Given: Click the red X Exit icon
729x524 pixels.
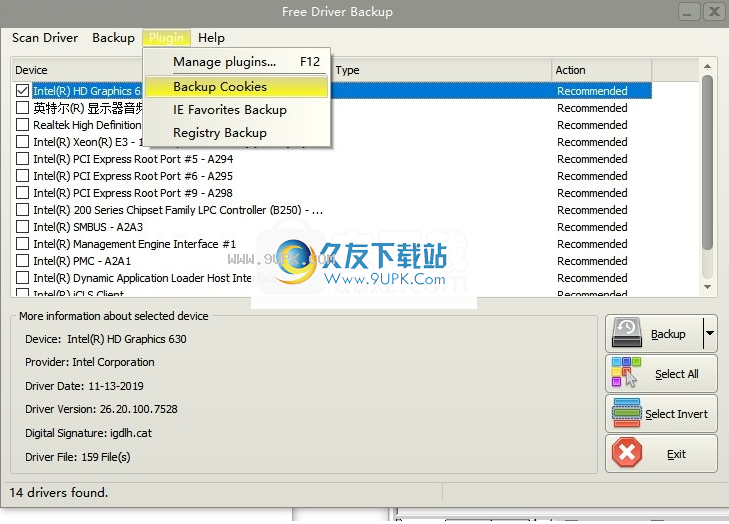Looking at the screenshot, I should click(627, 452).
